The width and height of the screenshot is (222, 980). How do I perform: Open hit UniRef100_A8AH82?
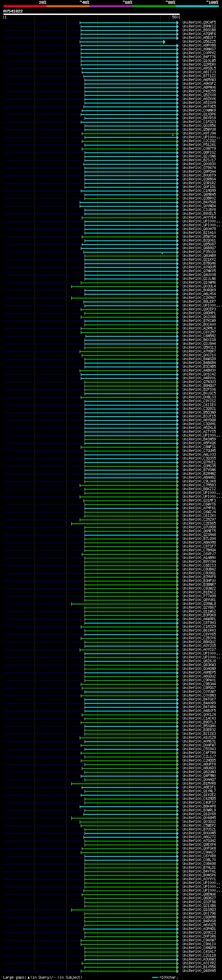[199, 477]
